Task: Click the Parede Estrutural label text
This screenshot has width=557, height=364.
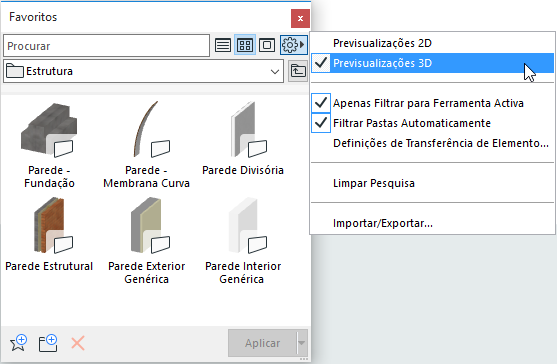Action: pos(49,266)
